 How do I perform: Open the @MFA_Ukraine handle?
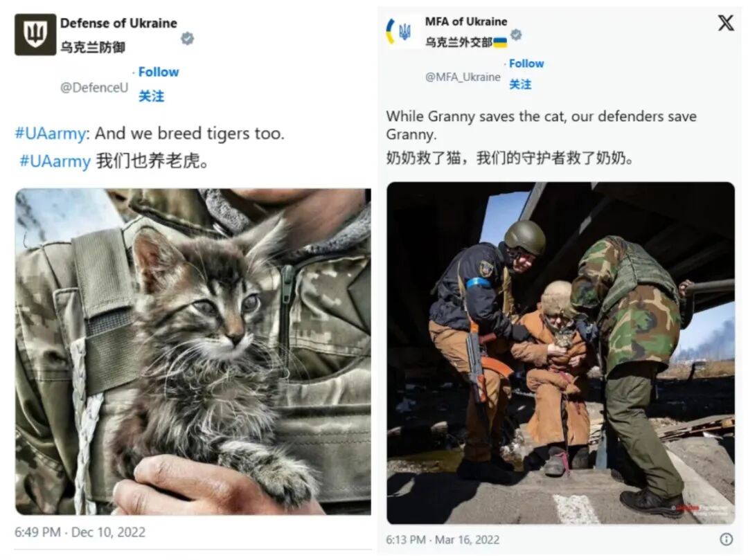463,77
